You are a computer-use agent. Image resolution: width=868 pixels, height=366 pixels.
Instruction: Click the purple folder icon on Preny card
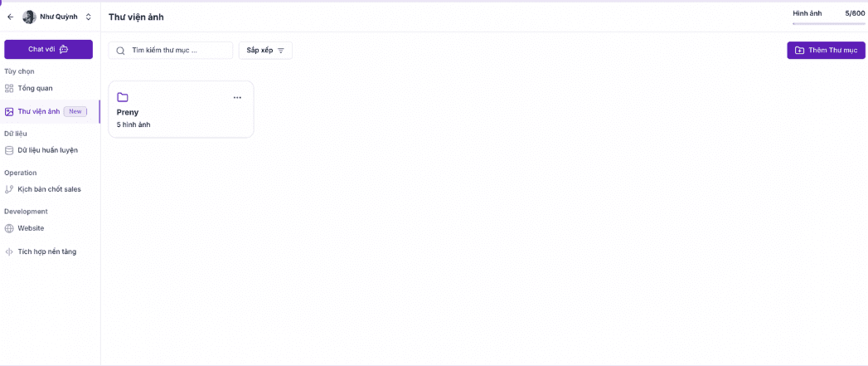(x=123, y=97)
